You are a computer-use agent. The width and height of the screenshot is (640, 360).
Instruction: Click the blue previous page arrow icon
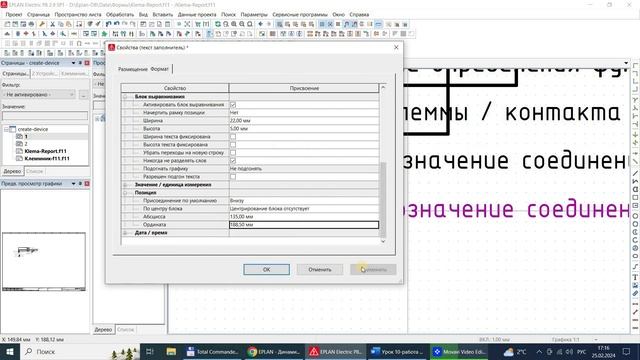click(260, 24)
